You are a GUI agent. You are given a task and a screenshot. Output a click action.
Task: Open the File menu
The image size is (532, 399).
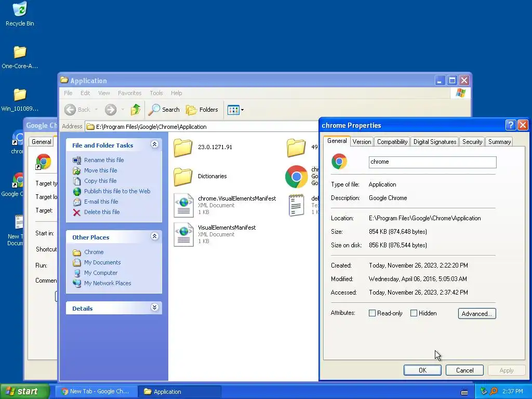coord(68,93)
